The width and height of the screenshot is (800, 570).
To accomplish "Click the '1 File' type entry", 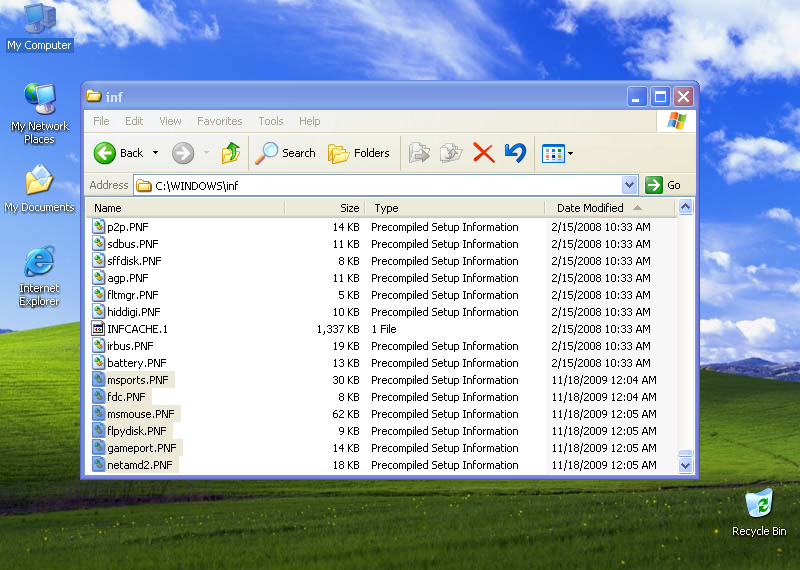I will (384, 329).
